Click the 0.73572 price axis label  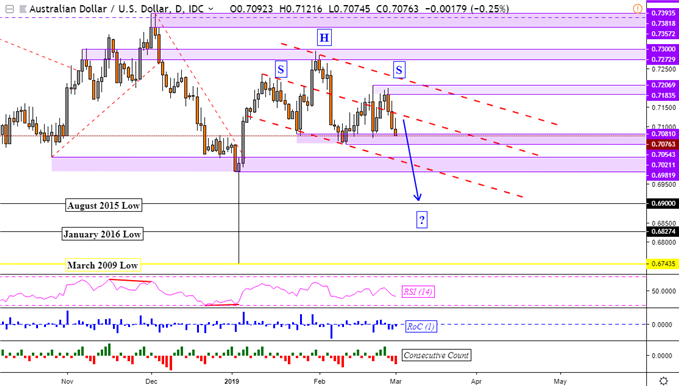663,34
